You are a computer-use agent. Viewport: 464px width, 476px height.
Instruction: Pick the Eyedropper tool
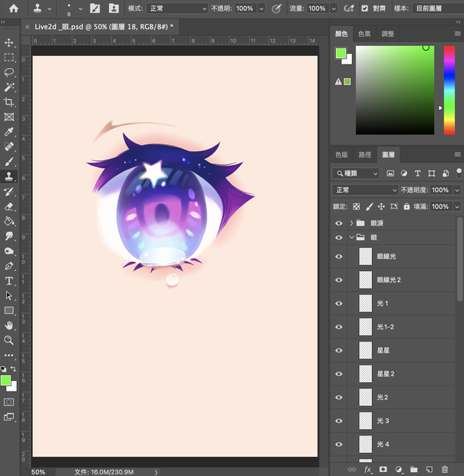click(8, 132)
